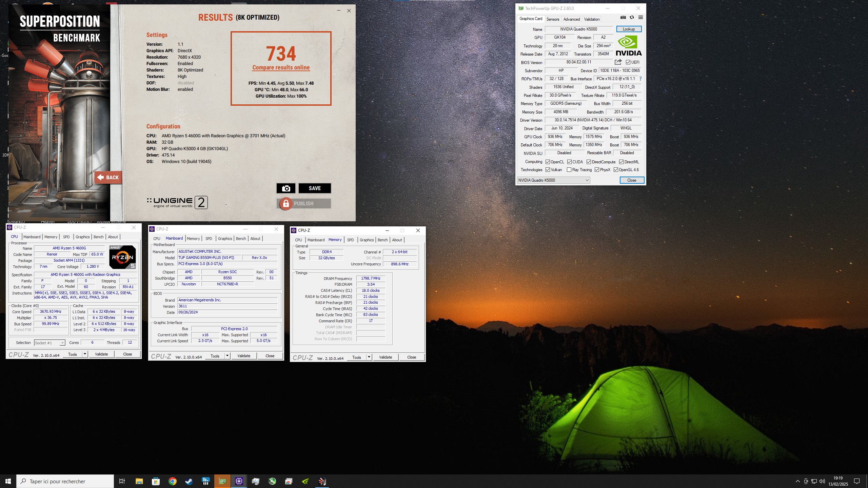Screen dimensions: 868x488
Task: Expand Tools arrow in CPU-Z CPU window
Action: [x=85, y=354]
